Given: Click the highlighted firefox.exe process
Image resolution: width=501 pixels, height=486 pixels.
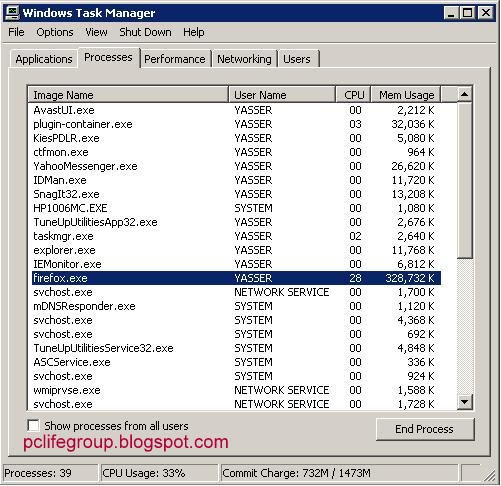Looking at the screenshot, I should (236, 278).
